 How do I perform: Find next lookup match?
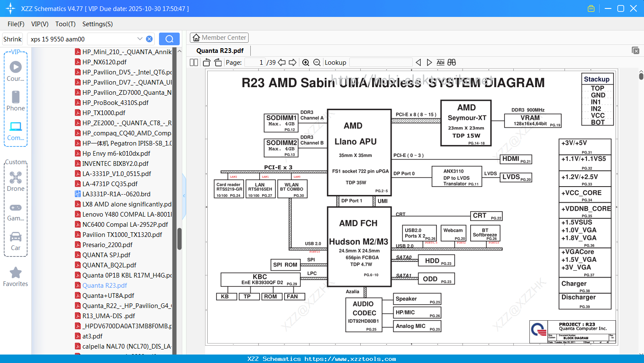pos(429,63)
